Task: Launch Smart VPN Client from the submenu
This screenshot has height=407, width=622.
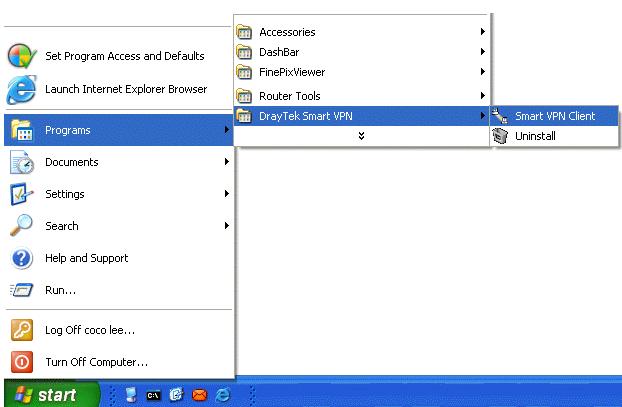Action: coord(554,116)
